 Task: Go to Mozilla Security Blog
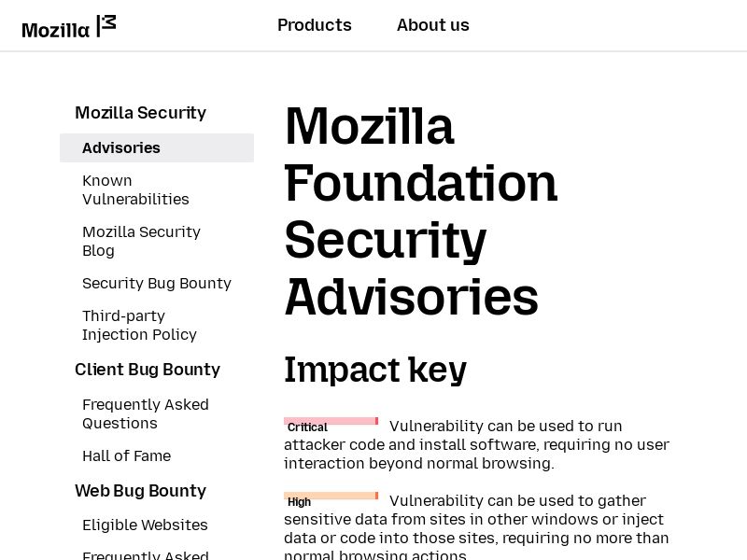(x=141, y=241)
